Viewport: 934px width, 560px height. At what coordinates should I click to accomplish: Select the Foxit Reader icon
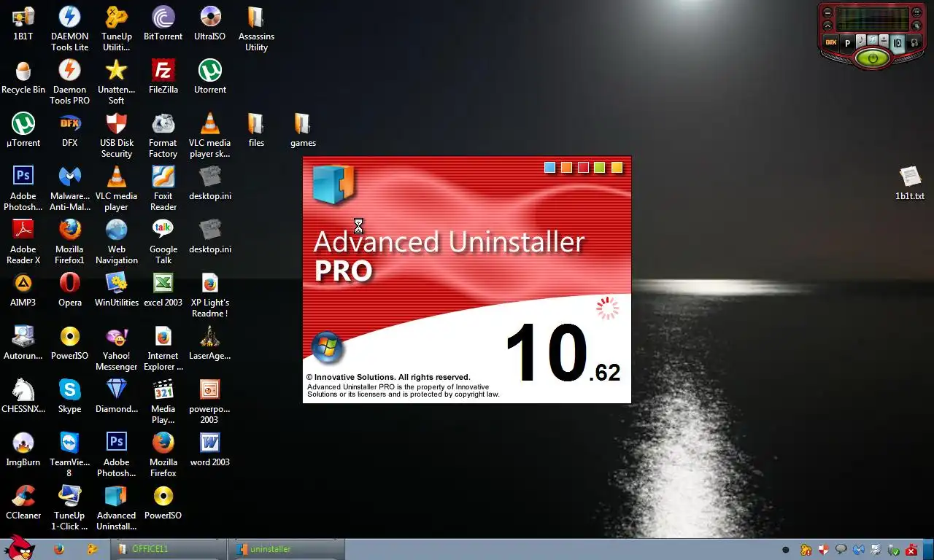tap(163, 188)
